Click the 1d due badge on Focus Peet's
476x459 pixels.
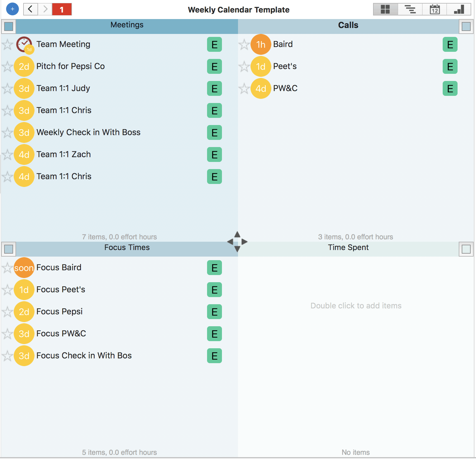[24, 290]
